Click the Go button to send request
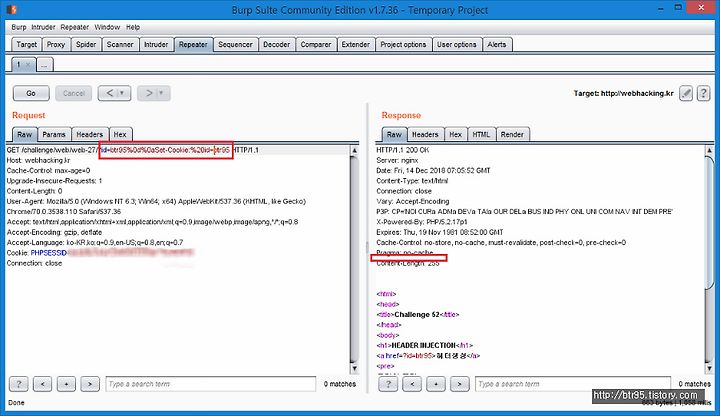This screenshot has width=720, height=416. tap(31, 93)
